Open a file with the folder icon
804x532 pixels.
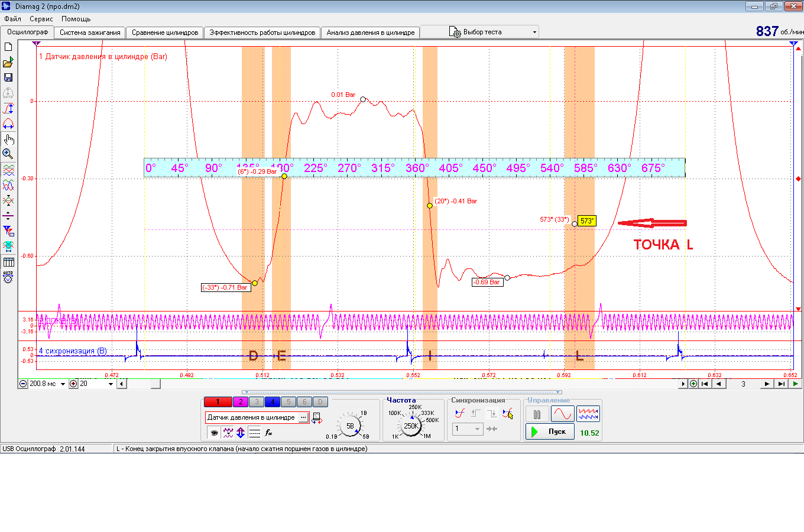click(8, 62)
